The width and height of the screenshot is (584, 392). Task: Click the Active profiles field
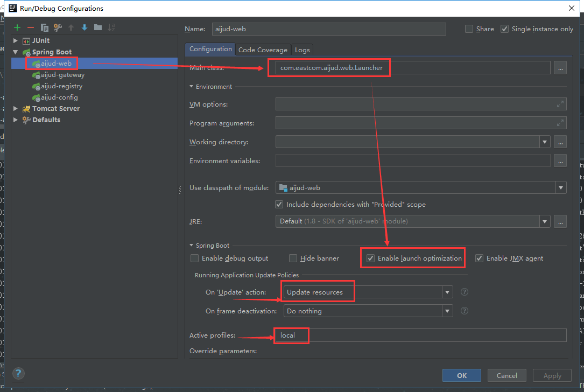click(421, 335)
